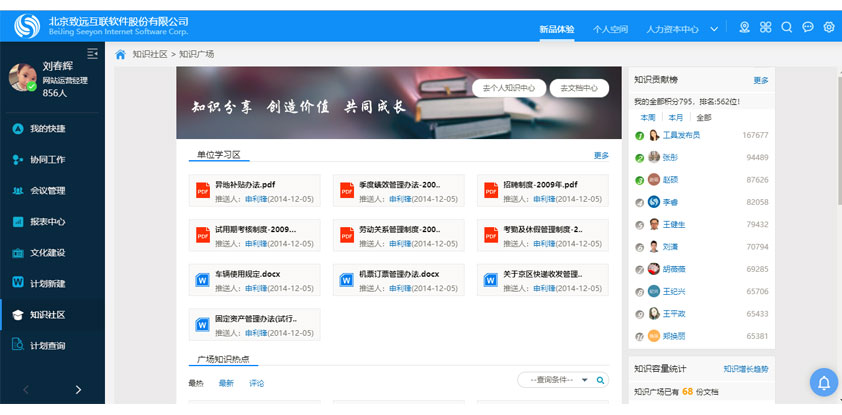Switch to 个人空间 tab
This screenshot has width=842, height=415.
pos(610,29)
